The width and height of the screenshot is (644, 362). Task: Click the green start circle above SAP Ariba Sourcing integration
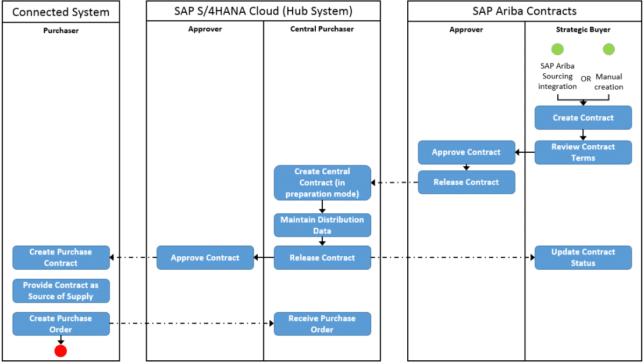[557, 49]
